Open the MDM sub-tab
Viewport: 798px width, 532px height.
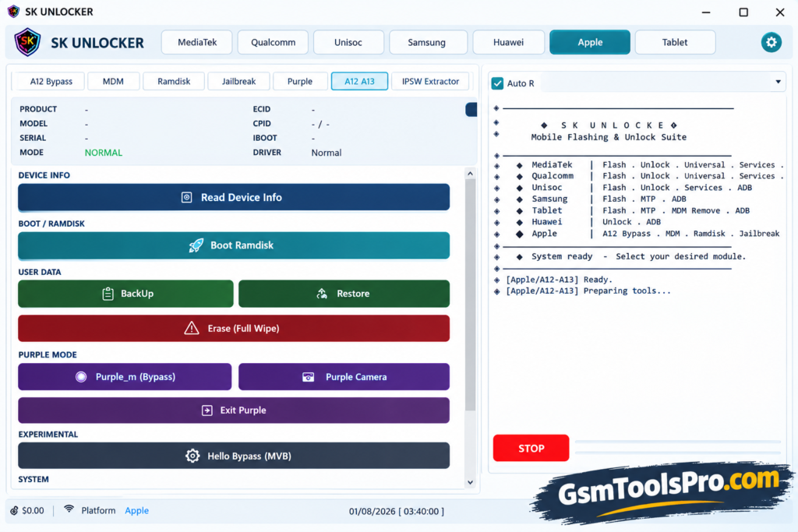[x=113, y=81]
